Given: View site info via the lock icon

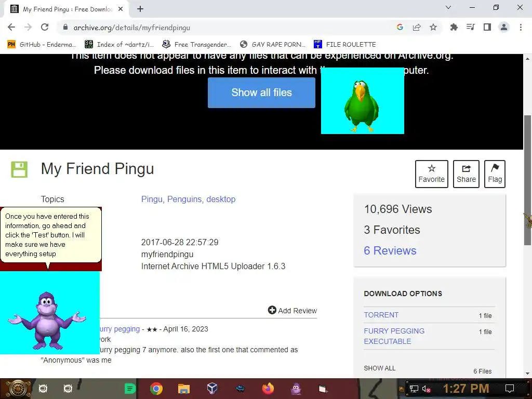Looking at the screenshot, I should pyautogui.click(x=65, y=28).
